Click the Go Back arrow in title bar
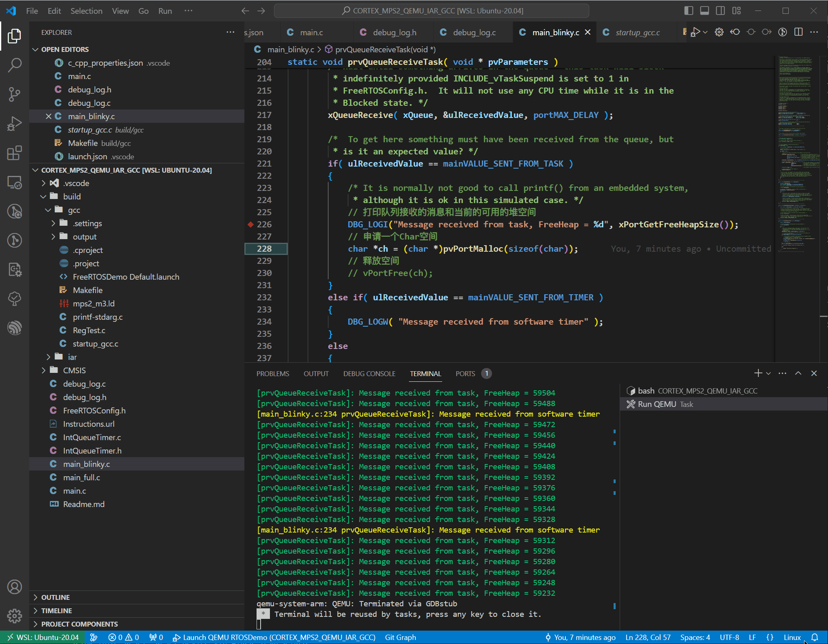 point(245,11)
